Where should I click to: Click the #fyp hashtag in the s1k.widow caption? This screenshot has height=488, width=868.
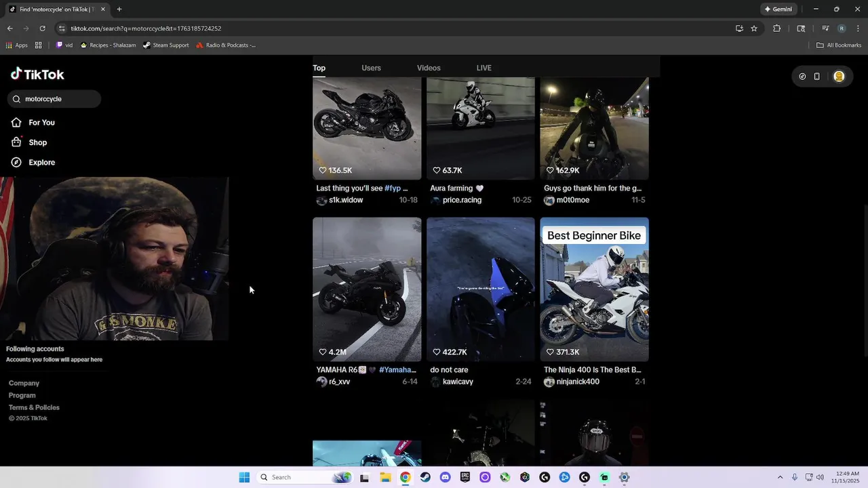393,188
